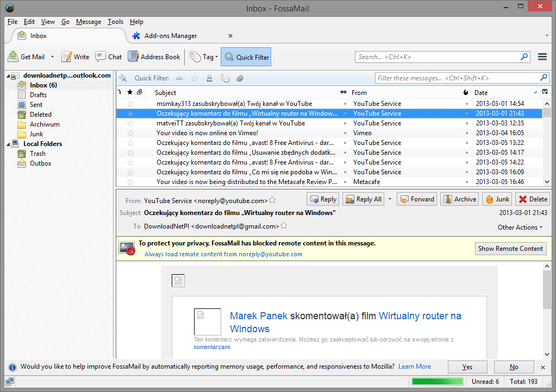The image size is (556, 392).
Task: Filter messages with attachments
Action: (240, 78)
